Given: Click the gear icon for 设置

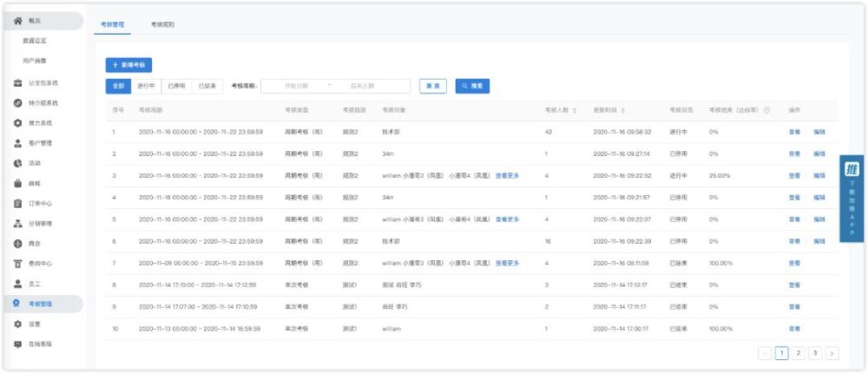Looking at the screenshot, I should [17, 324].
